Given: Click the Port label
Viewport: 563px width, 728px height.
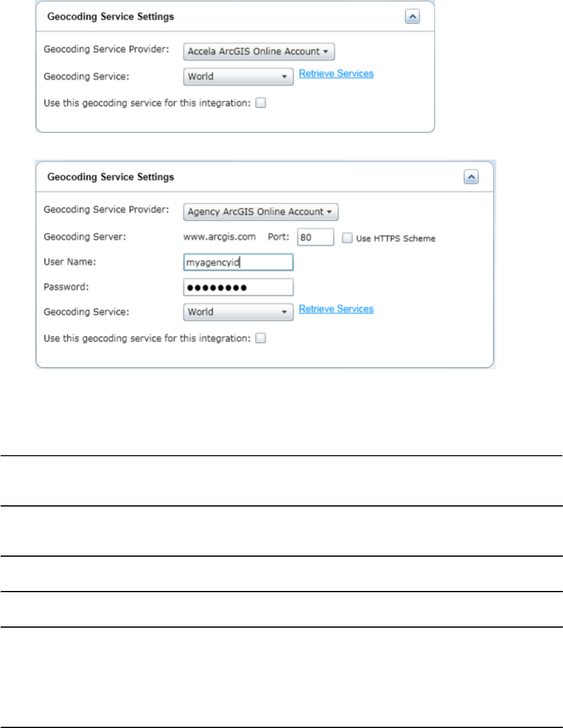Looking at the screenshot, I should [x=278, y=237].
